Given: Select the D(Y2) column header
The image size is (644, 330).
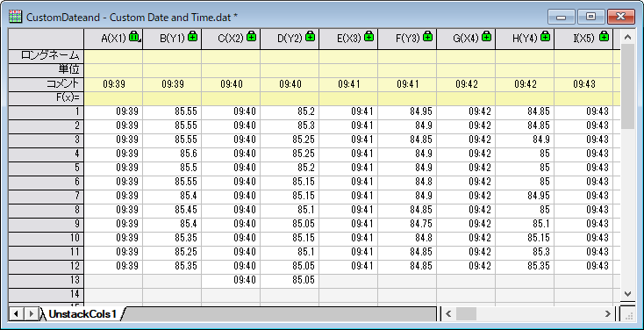Looking at the screenshot, I should click(x=290, y=39).
